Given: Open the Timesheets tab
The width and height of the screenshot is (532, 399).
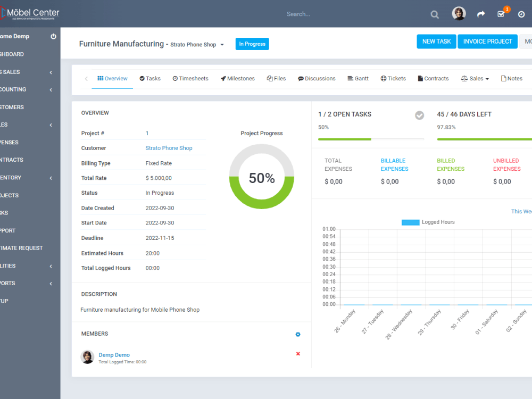Looking at the screenshot, I should 190,78.
